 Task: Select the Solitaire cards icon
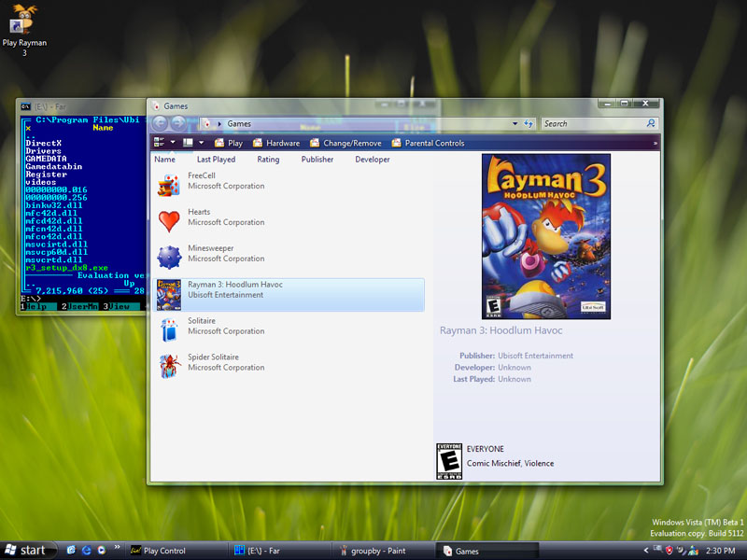click(169, 329)
